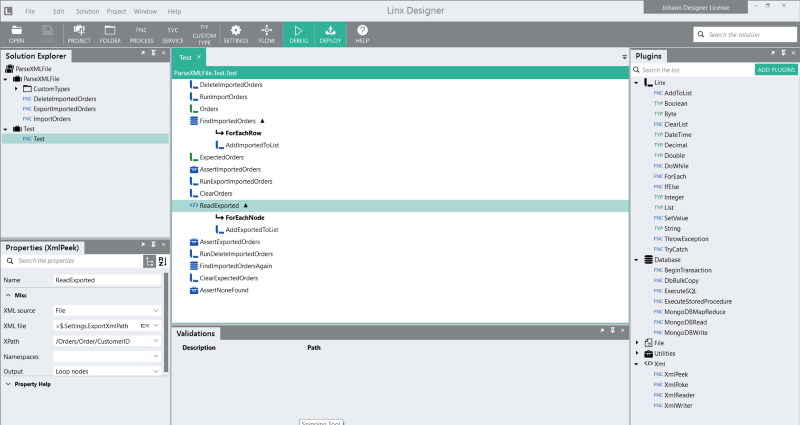Click the Search the solution field
This screenshot has height=425, width=800.
coord(745,34)
